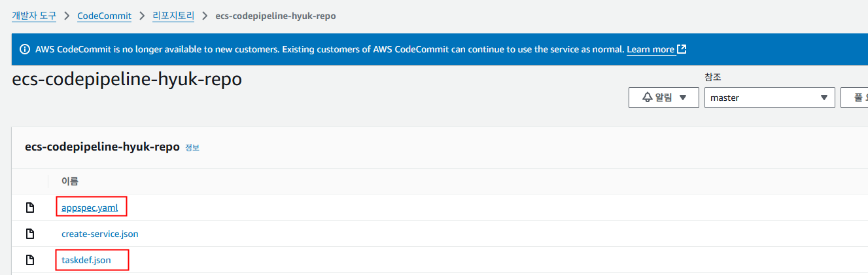Open the master branch reference dropdown

coord(769,98)
